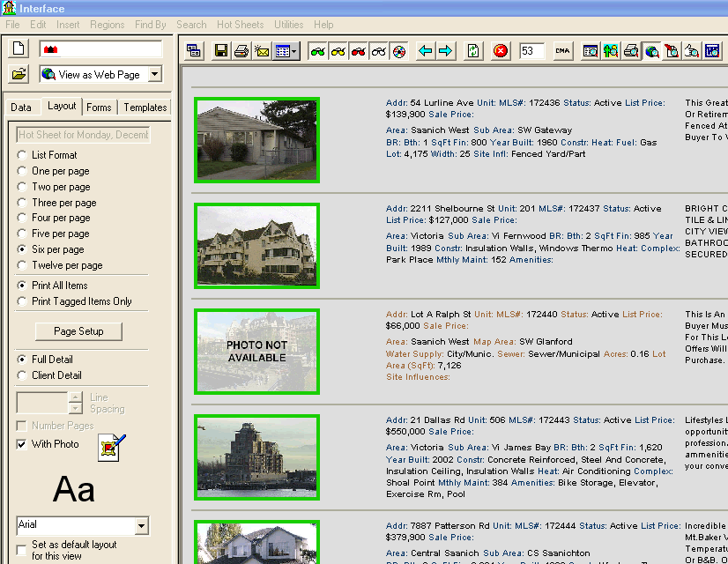
Task: Open the Edit menu
Action: (x=38, y=25)
